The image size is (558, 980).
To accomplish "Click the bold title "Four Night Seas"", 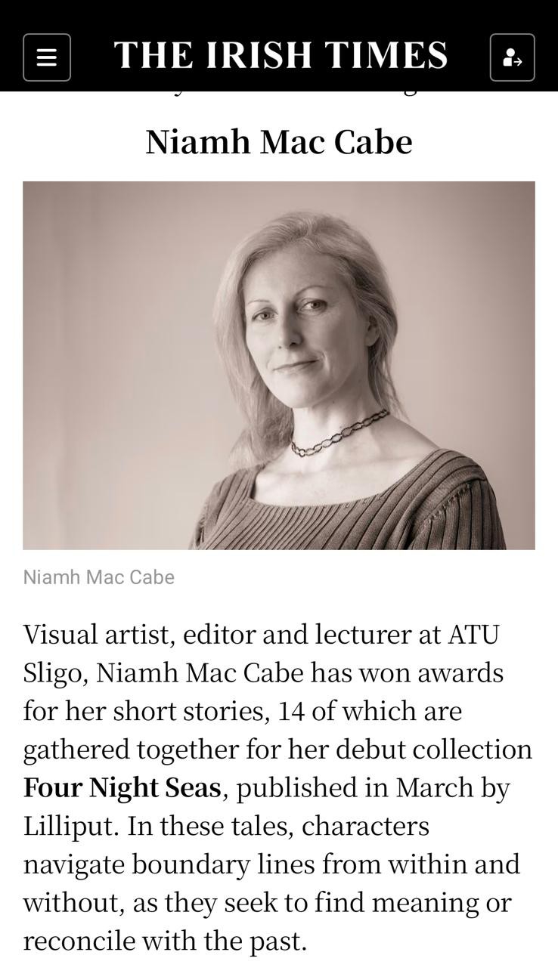I will 122,787.
